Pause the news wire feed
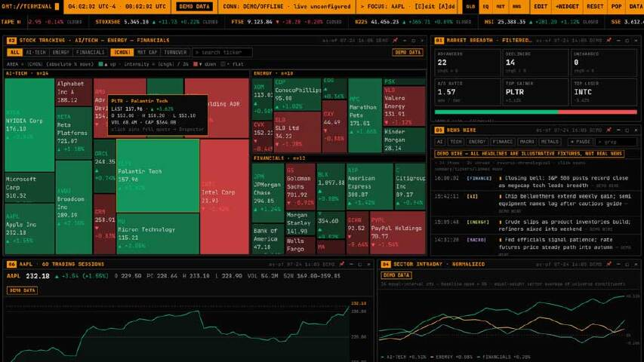This screenshot has height=362, width=644. 580,142
